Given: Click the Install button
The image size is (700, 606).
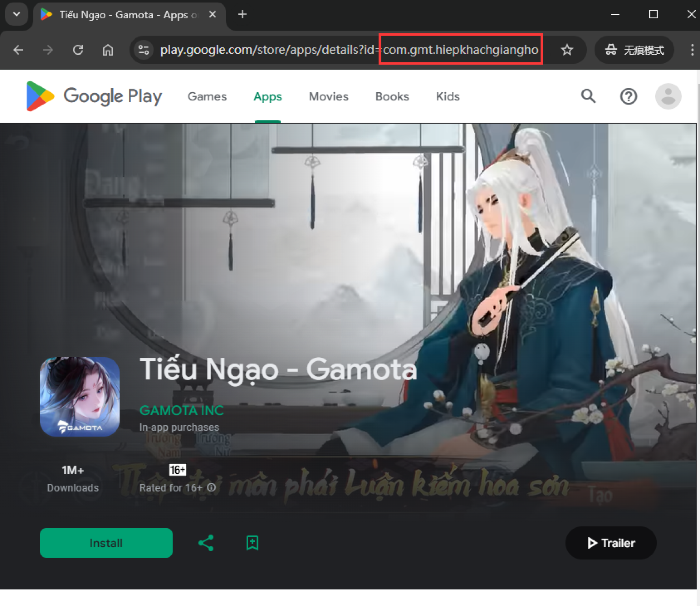Looking at the screenshot, I should click(106, 543).
